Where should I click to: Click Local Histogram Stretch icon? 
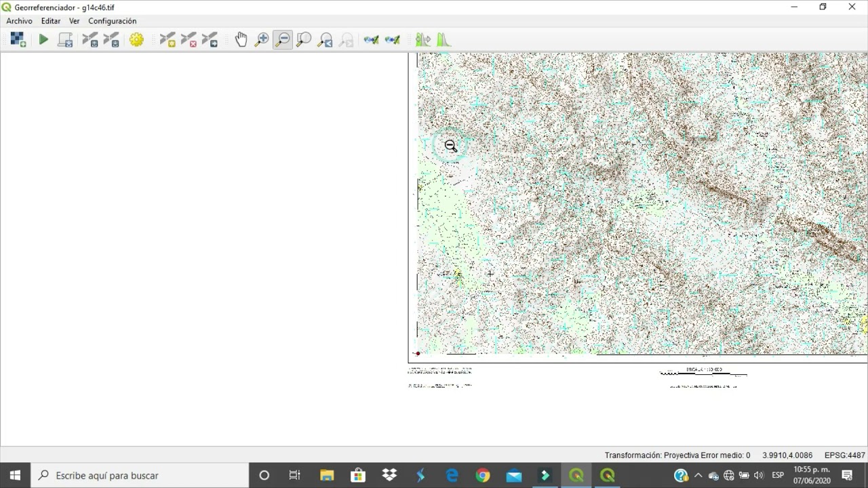tap(444, 40)
